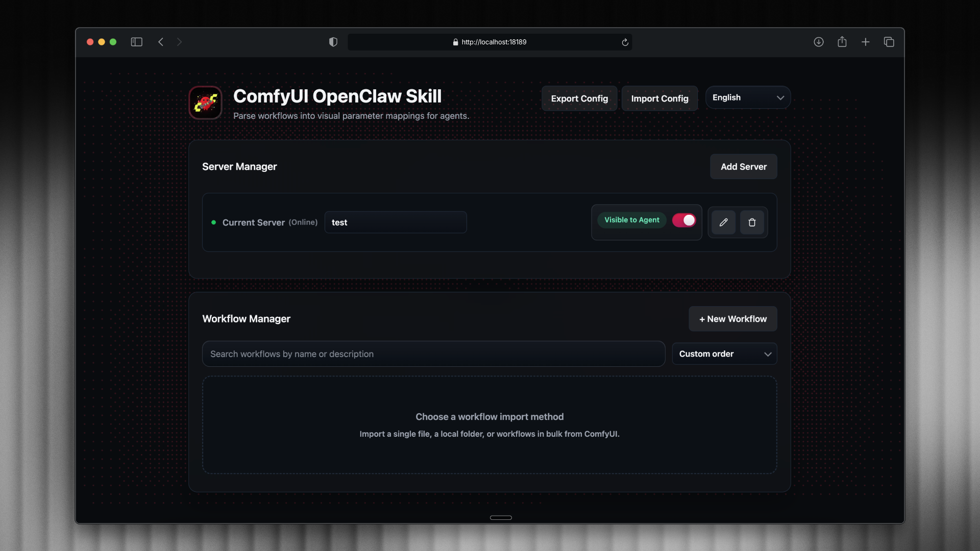Screen dimensions: 980x551
Task: Click 'Import a single file, a local folder' text
Action: [489, 434]
